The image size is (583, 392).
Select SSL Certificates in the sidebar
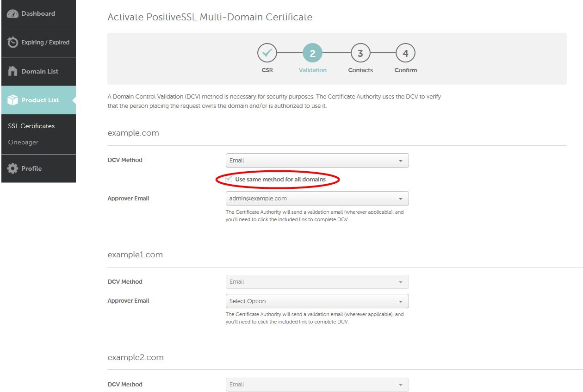pyautogui.click(x=31, y=125)
